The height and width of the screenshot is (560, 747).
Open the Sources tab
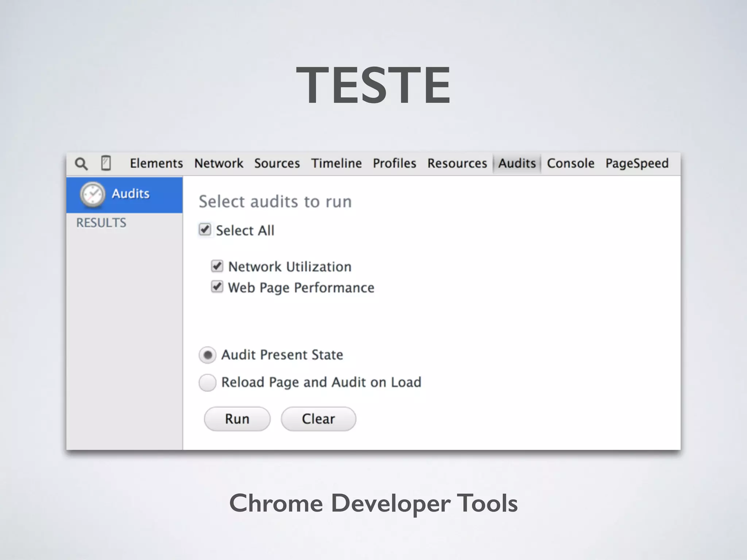pyautogui.click(x=277, y=163)
